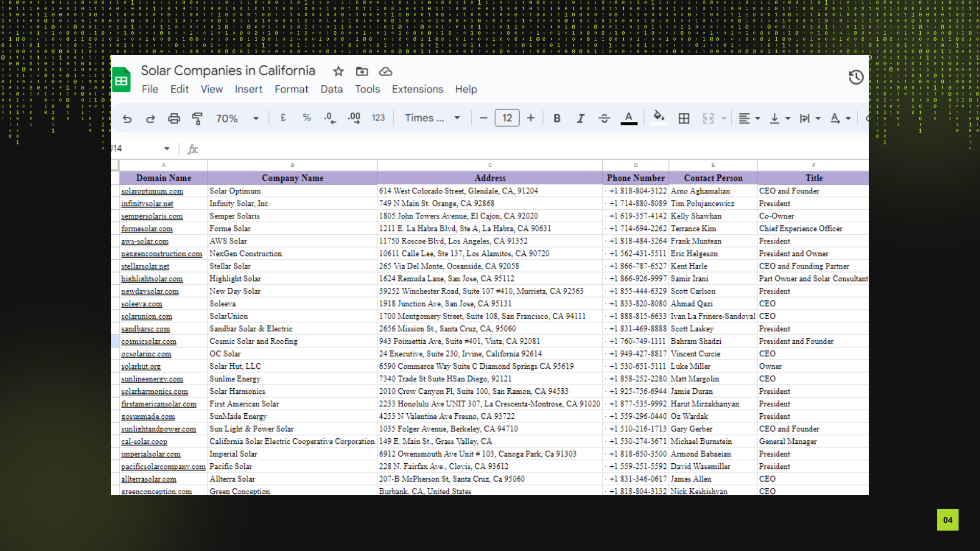Image resolution: width=980 pixels, height=551 pixels.
Task: Select column C header
Action: [490, 165]
